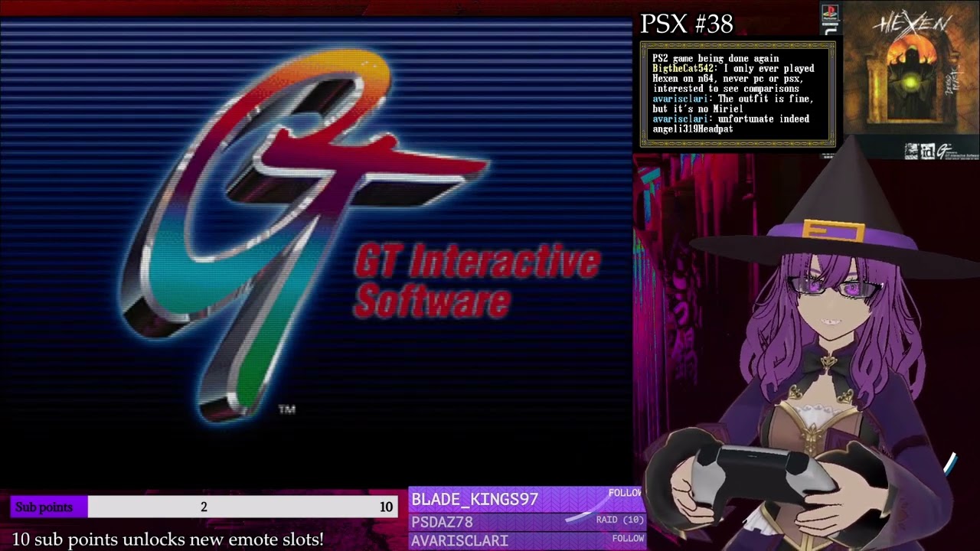Click the purple Sub points label
The image size is (980, 551).
pyautogui.click(x=44, y=507)
